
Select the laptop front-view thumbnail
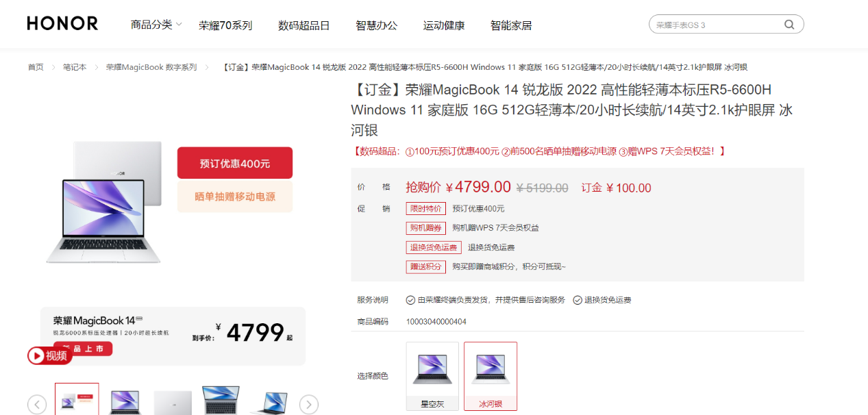(x=125, y=402)
